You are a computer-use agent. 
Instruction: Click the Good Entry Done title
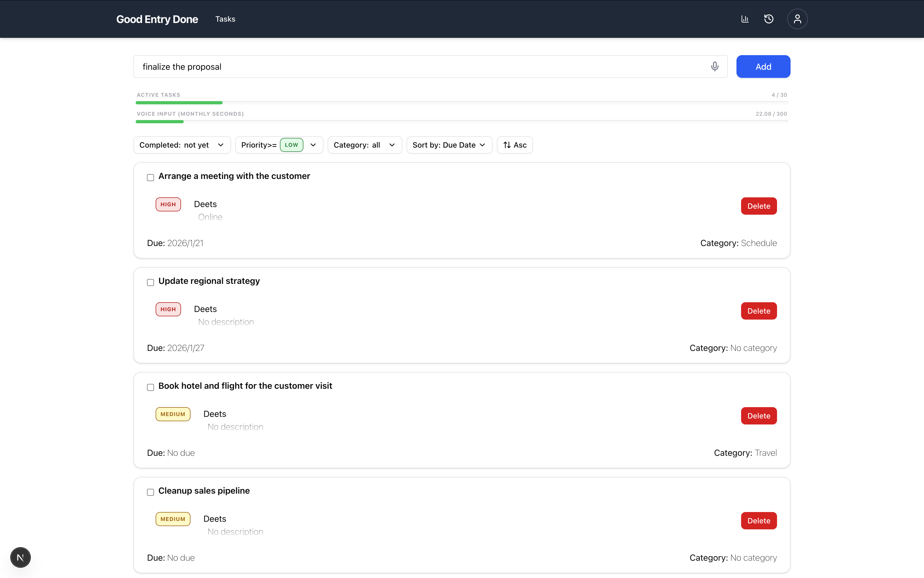click(157, 19)
